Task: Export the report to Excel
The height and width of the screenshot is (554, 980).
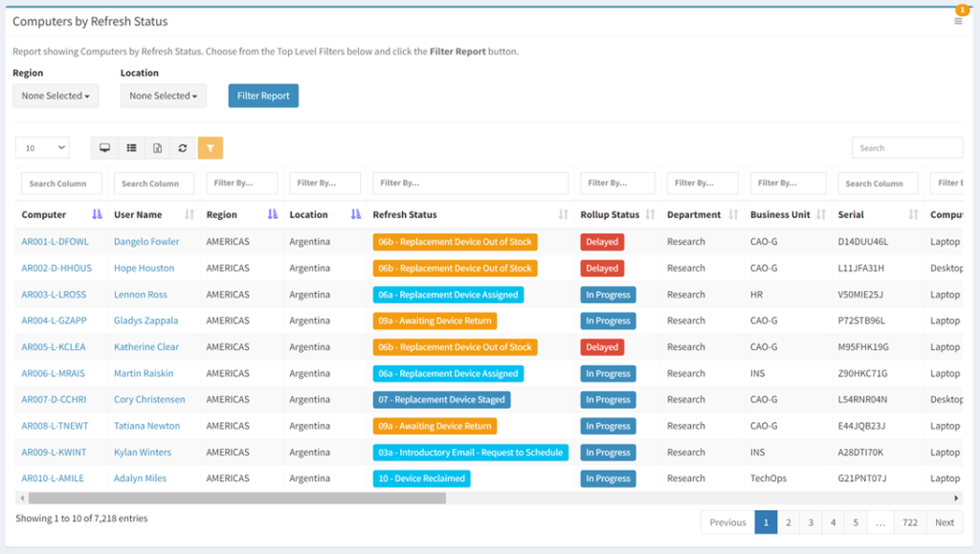Action: [157, 147]
